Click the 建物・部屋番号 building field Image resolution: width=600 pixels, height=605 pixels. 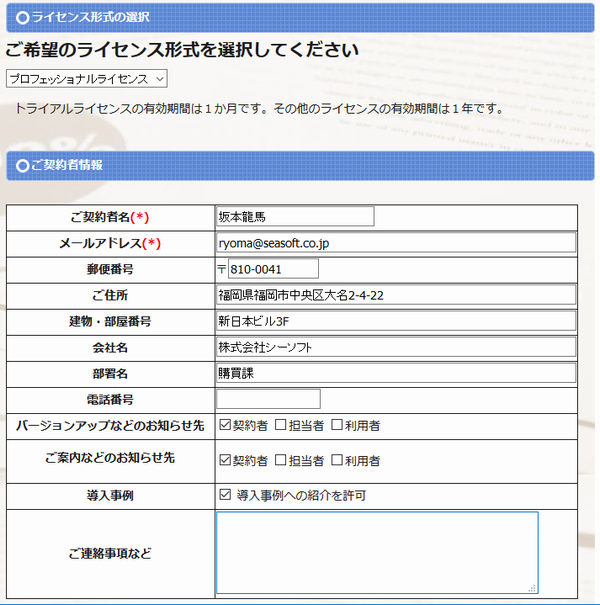(x=395, y=321)
